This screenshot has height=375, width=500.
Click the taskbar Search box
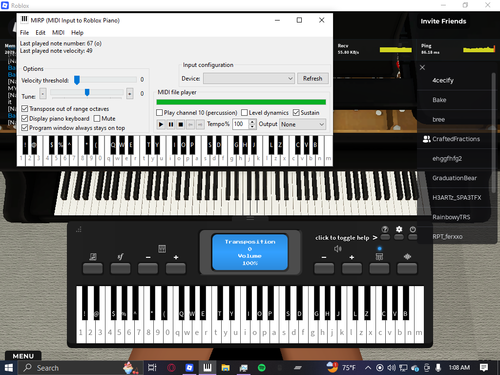[x=80, y=368]
